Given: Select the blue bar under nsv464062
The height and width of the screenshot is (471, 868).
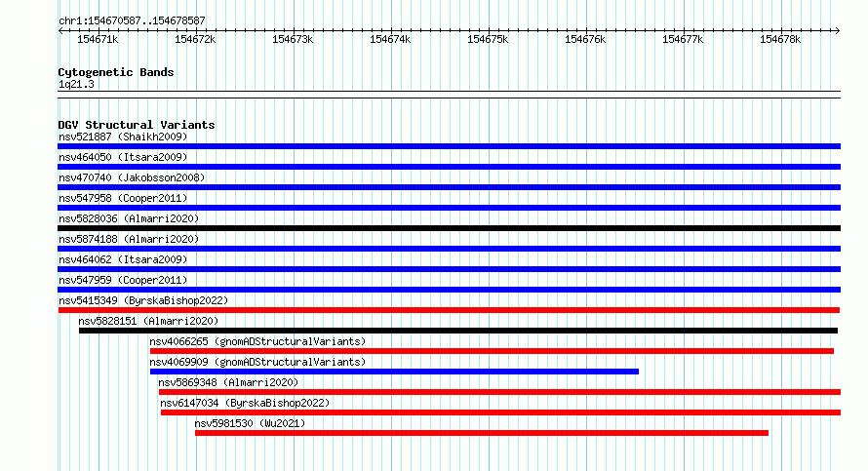Looking at the screenshot, I should (x=449, y=269).
